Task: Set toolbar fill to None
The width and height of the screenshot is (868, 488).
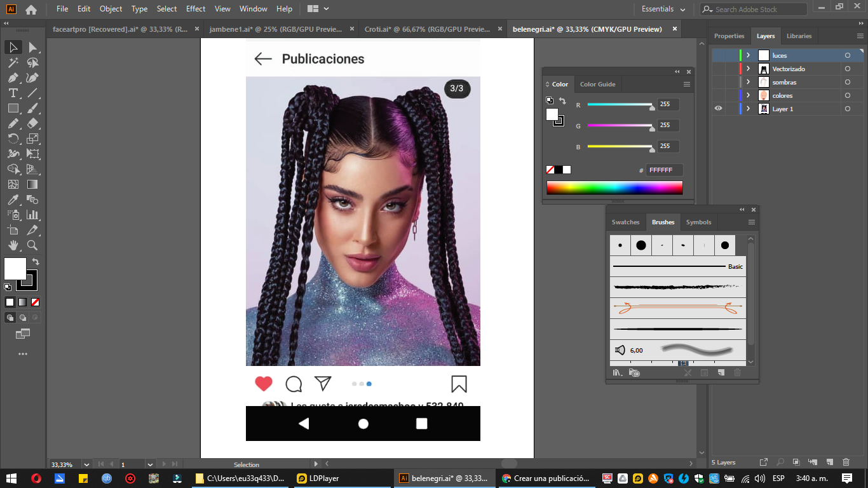Action: pyautogui.click(x=36, y=302)
